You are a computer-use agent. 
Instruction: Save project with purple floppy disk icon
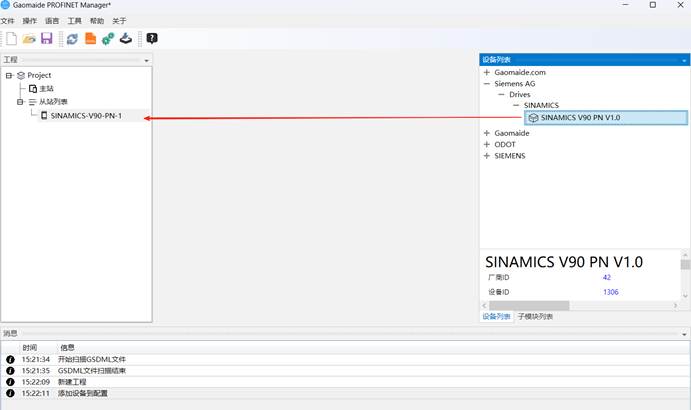(x=47, y=38)
